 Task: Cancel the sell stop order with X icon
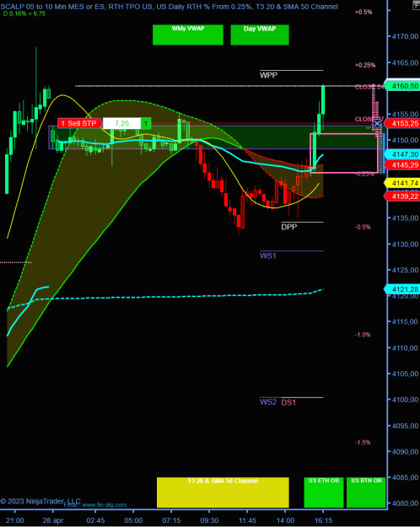click(x=377, y=124)
